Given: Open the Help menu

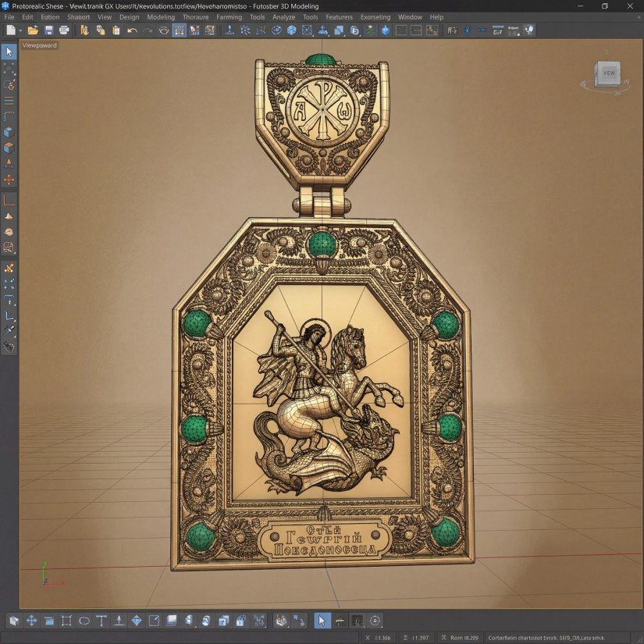Looking at the screenshot, I should tap(436, 17).
